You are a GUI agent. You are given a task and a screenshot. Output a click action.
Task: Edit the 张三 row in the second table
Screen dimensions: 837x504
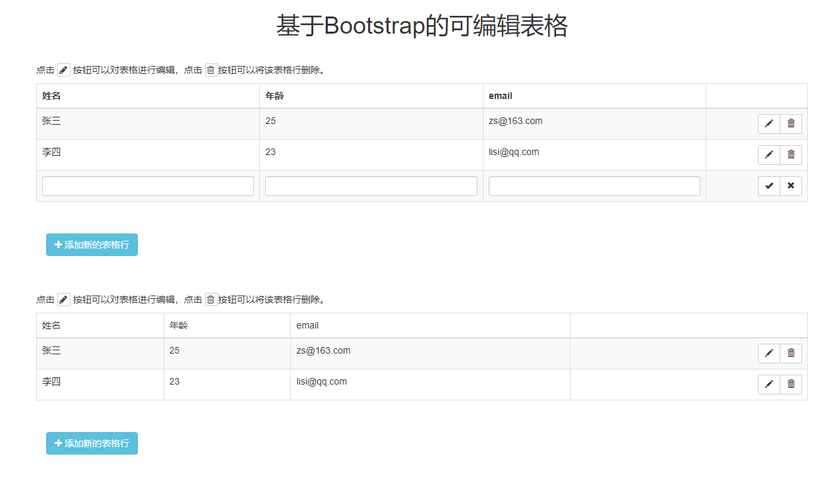(x=769, y=353)
